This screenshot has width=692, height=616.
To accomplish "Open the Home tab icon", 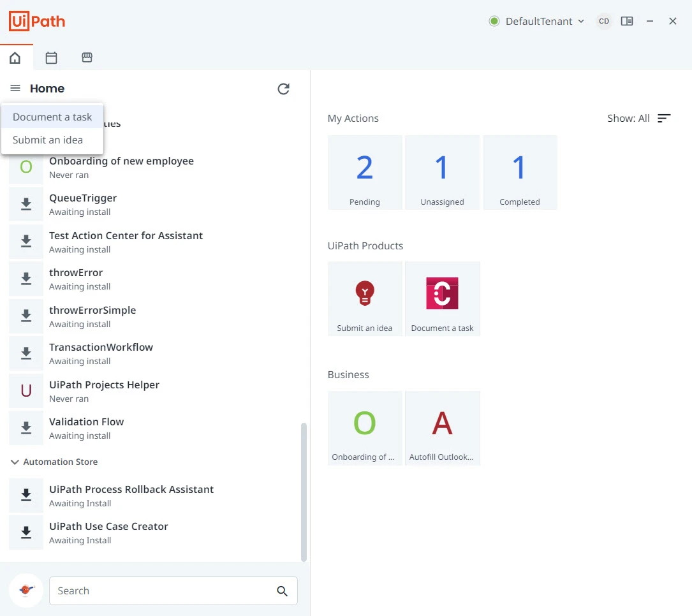I will pyautogui.click(x=15, y=57).
